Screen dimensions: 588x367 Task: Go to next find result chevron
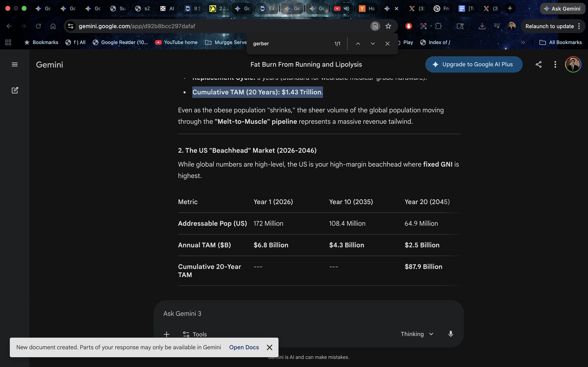click(x=373, y=44)
